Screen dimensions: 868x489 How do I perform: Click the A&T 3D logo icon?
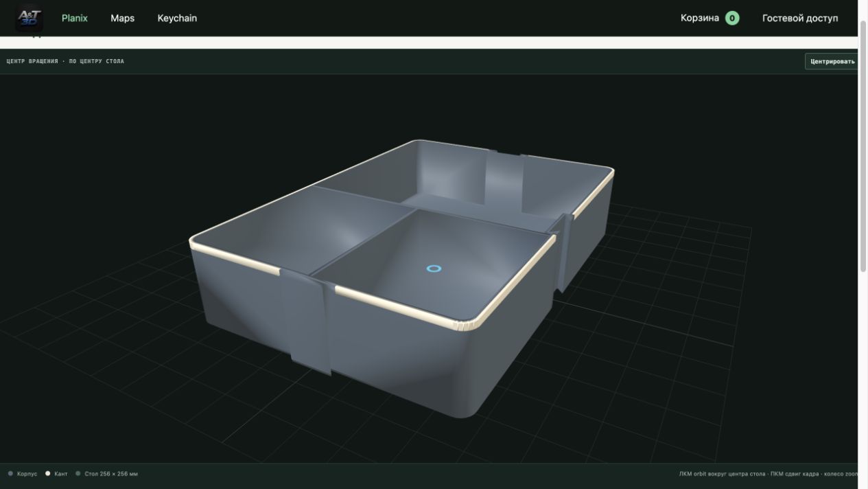coord(30,18)
